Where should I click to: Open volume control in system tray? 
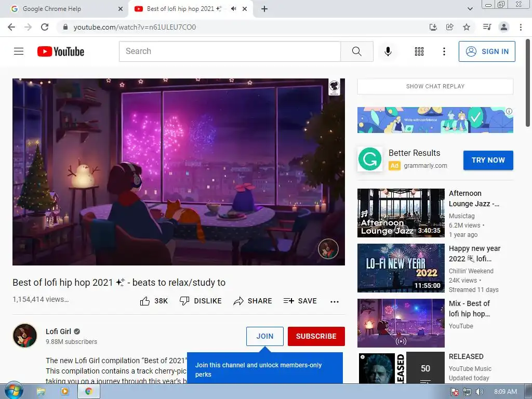click(479, 392)
